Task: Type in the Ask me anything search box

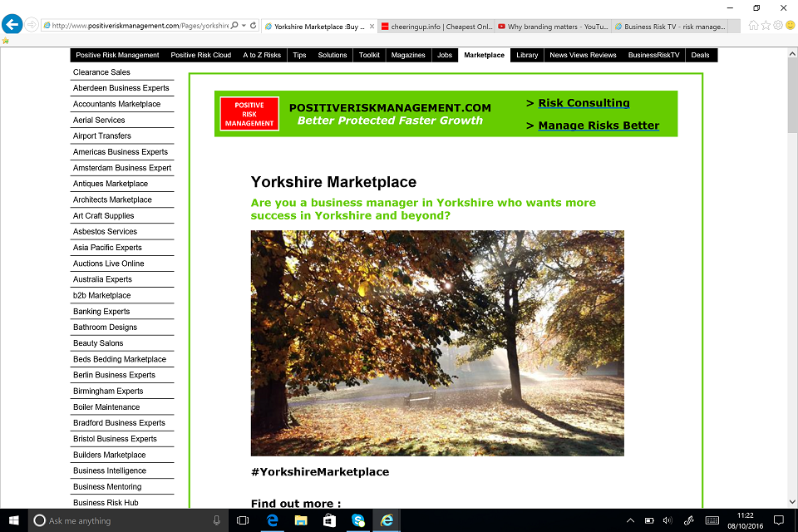Action: point(125,520)
